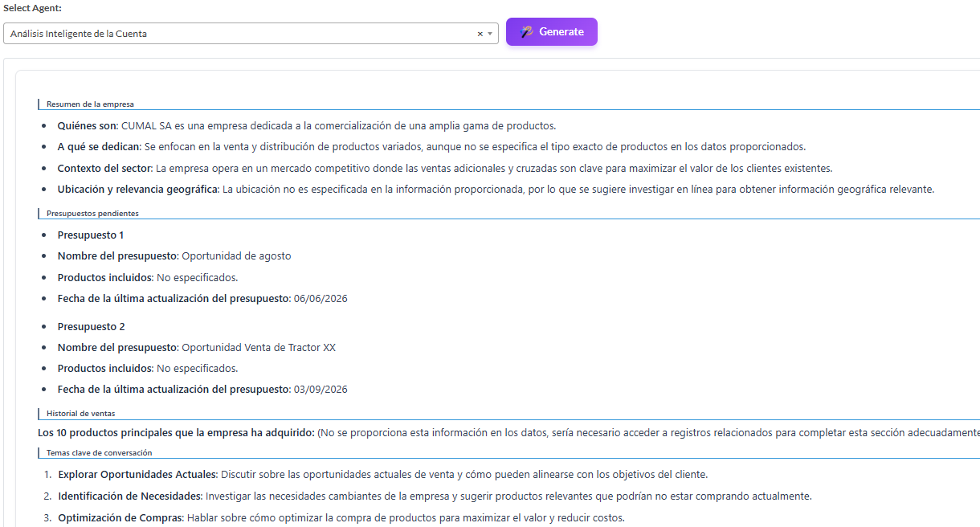The image size is (980, 527).
Task: Click Explorar Oportunidades Actuales item
Action: 383,475
